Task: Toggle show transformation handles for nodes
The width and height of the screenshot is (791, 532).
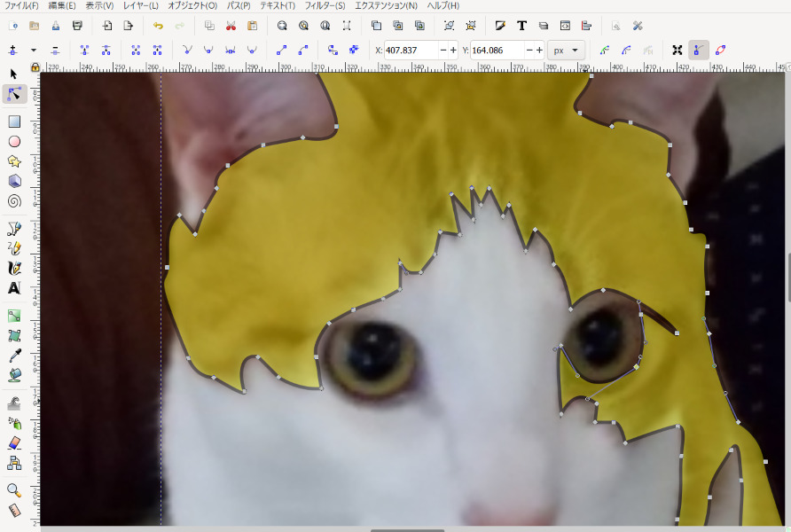Action: tap(677, 50)
